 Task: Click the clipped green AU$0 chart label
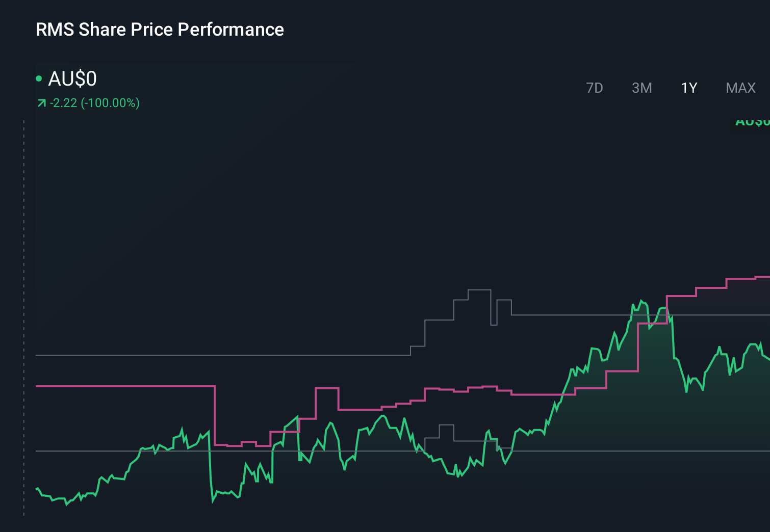(752, 122)
